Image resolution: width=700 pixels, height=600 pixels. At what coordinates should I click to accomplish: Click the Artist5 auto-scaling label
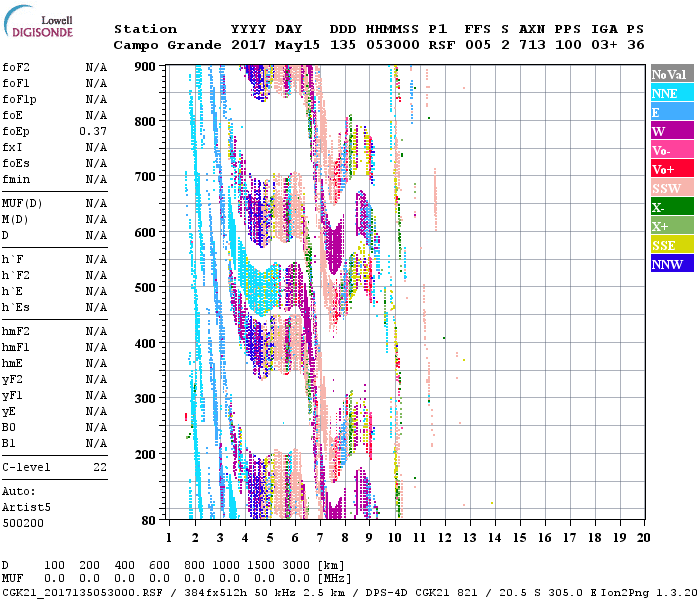click(x=26, y=507)
